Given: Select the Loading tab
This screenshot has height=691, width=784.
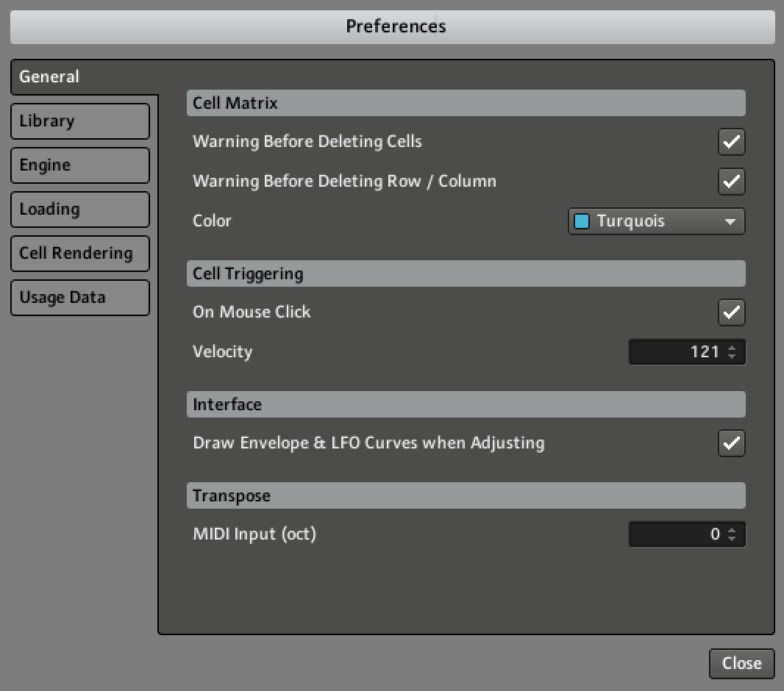Looking at the screenshot, I should (x=79, y=210).
